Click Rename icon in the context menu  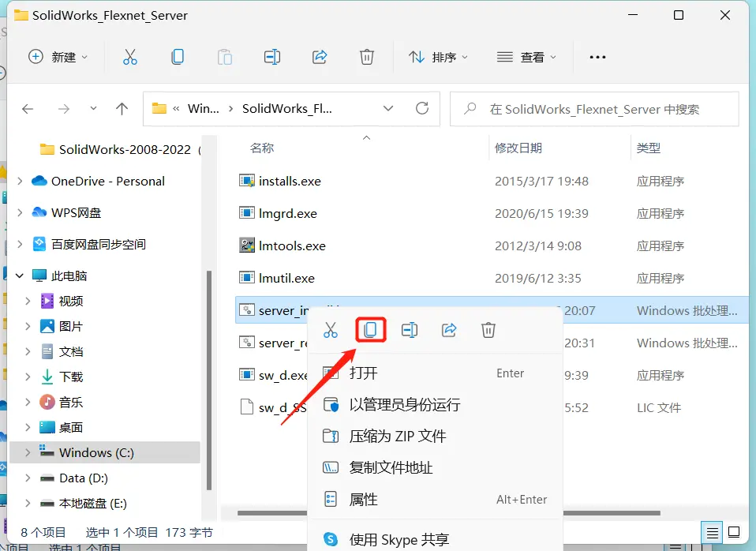[410, 330]
